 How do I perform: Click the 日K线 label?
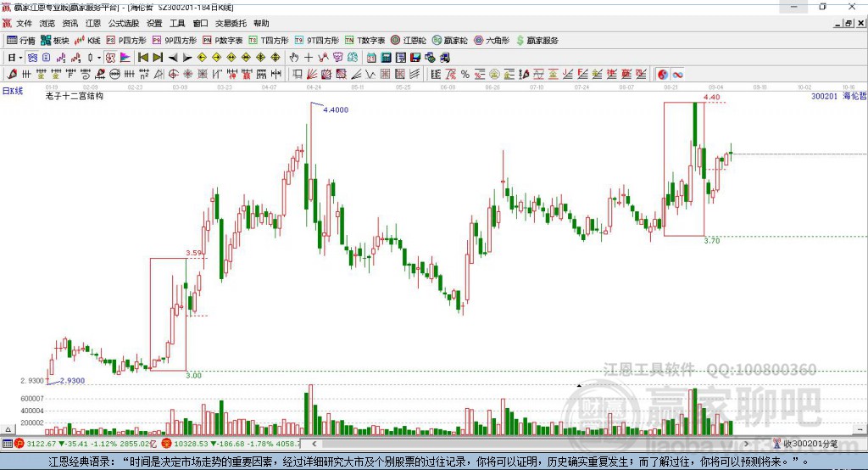(x=13, y=91)
